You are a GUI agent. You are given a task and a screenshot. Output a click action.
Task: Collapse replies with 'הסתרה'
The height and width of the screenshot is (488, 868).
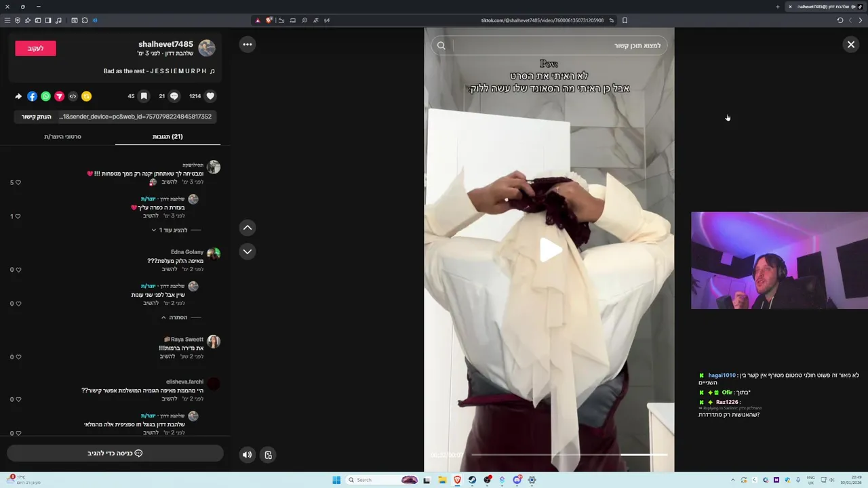point(178,317)
